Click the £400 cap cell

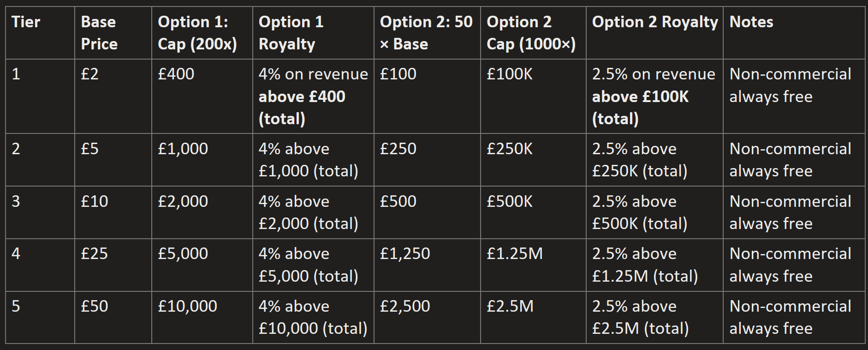[x=176, y=74]
